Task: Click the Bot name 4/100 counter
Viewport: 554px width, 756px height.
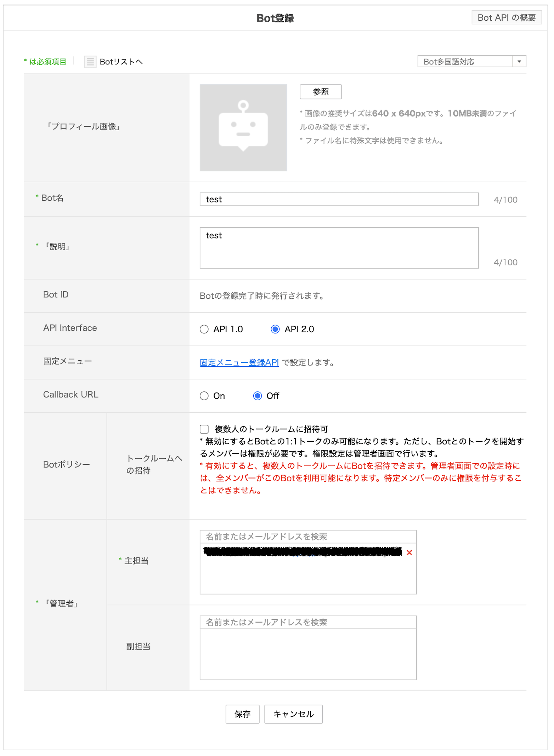Action: coord(505,200)
